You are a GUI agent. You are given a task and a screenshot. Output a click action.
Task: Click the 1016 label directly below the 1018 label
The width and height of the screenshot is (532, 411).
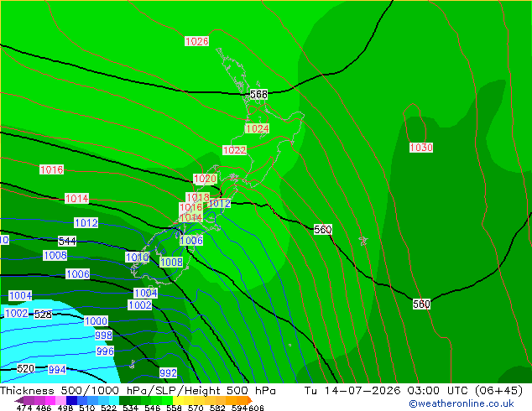pos(191,207)
